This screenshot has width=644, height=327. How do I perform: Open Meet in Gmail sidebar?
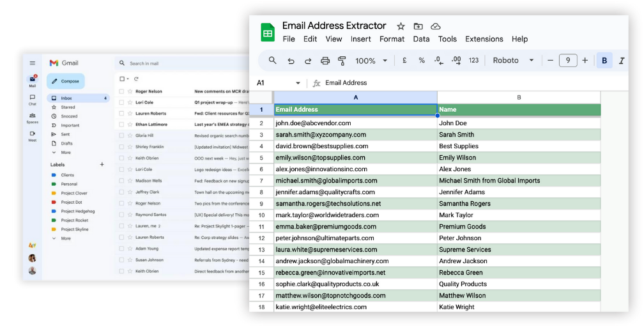(x=33, y=136)
